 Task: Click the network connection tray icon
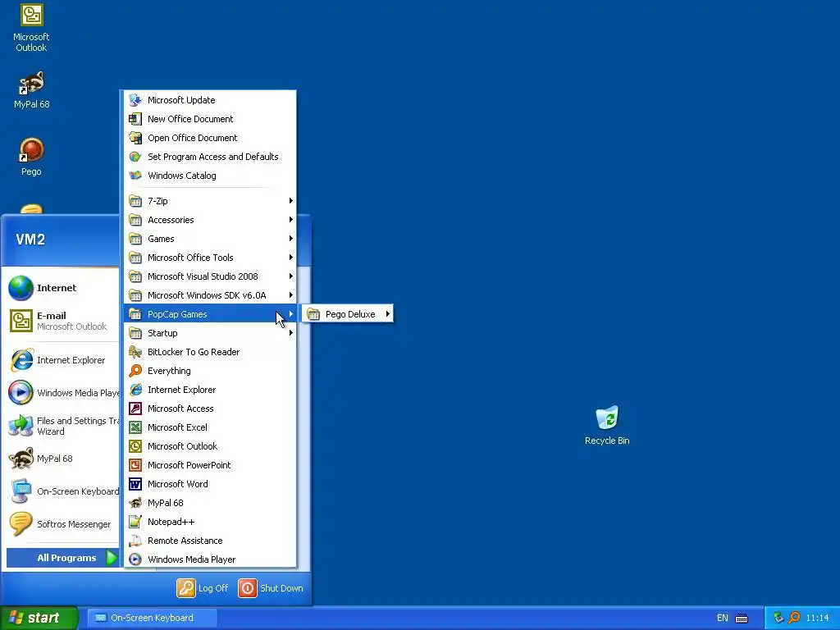coord(778,618)
